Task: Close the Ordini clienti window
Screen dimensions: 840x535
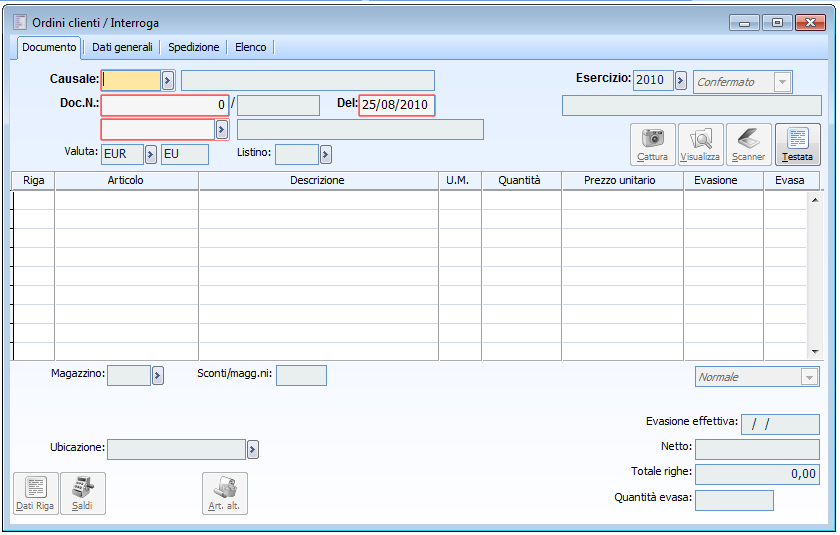Action: tap(810, 23)
